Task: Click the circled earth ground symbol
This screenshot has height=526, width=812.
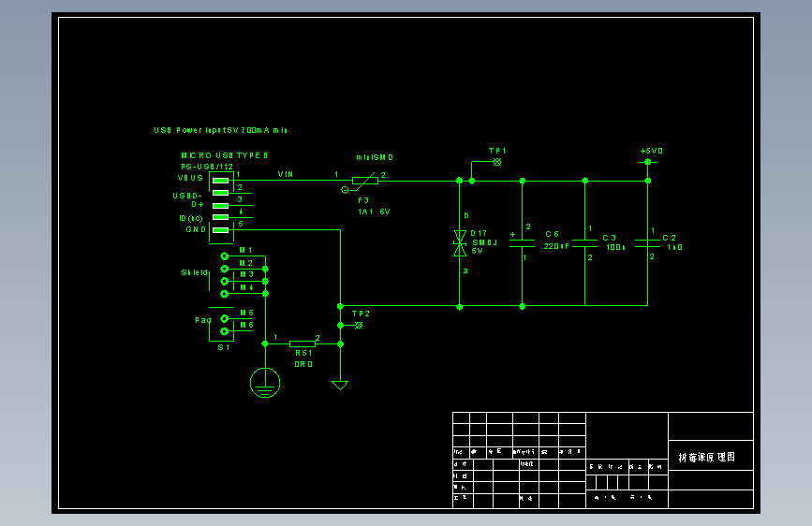Action: coord(265,383)
